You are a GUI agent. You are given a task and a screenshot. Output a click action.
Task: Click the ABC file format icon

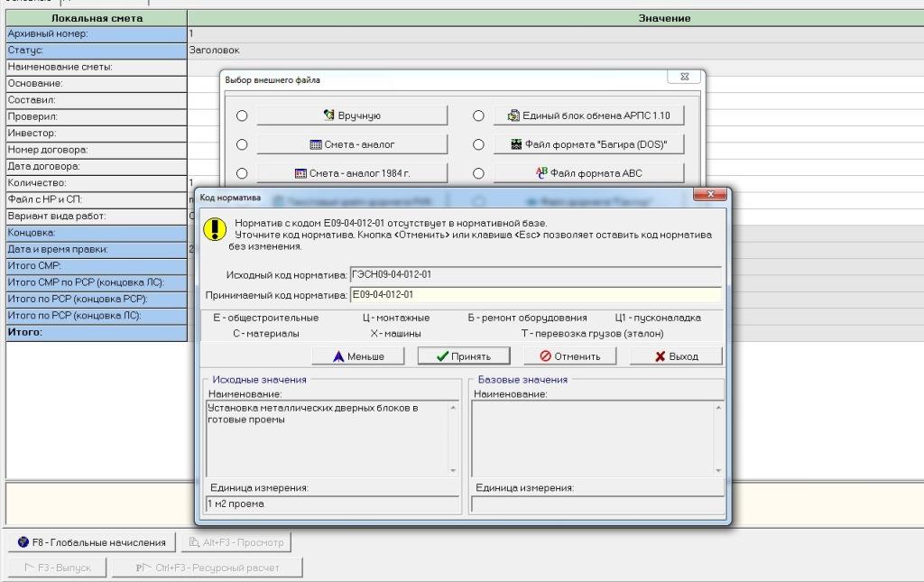[x=541, y=172]
